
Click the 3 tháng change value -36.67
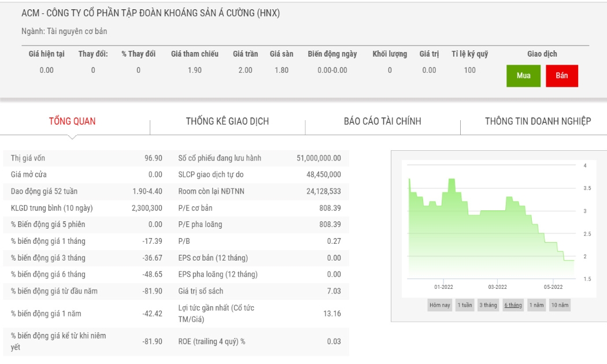(153, 258)
